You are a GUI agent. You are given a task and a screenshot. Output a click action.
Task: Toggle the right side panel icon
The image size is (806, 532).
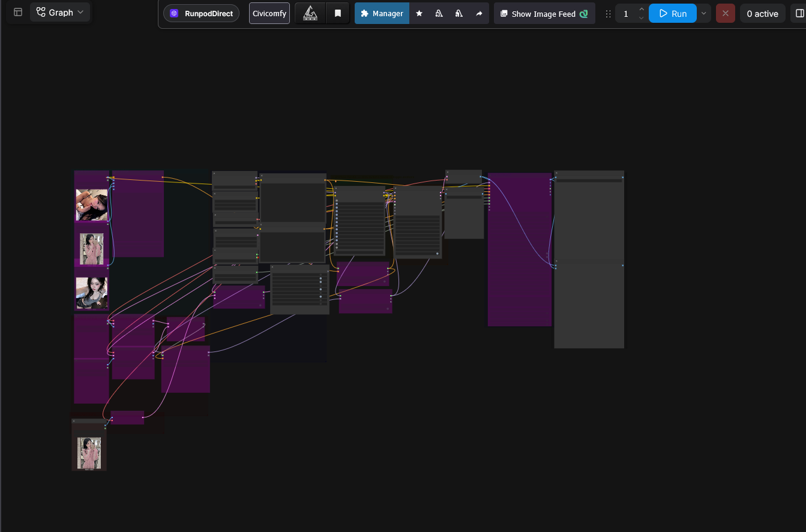[799, 13]
